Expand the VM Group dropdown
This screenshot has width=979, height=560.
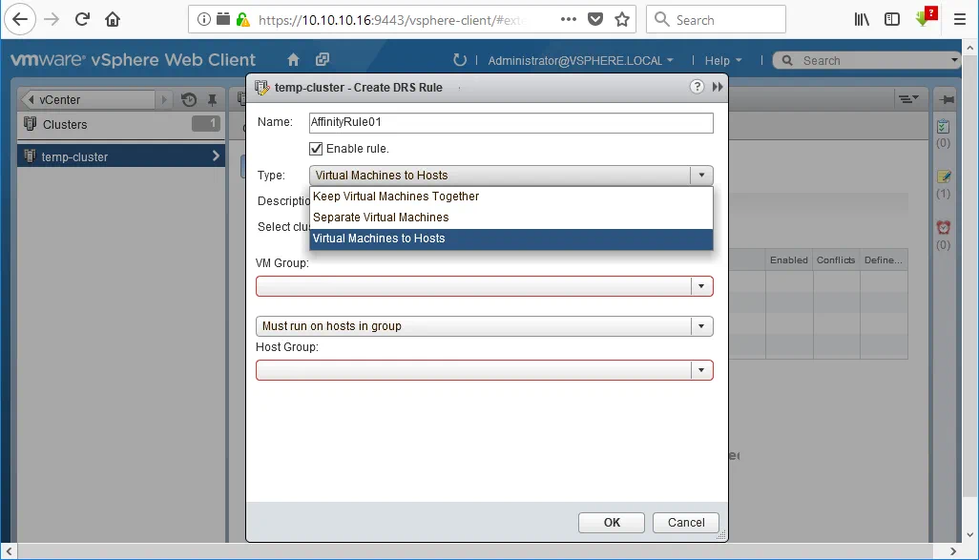pyautogui.click(x=701, y=286)
